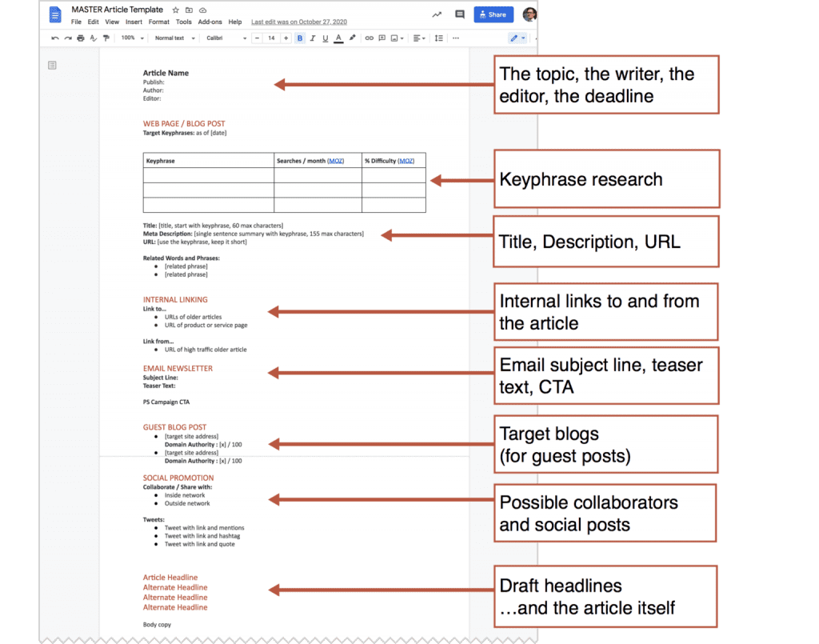Open the comment history icon

460,14
